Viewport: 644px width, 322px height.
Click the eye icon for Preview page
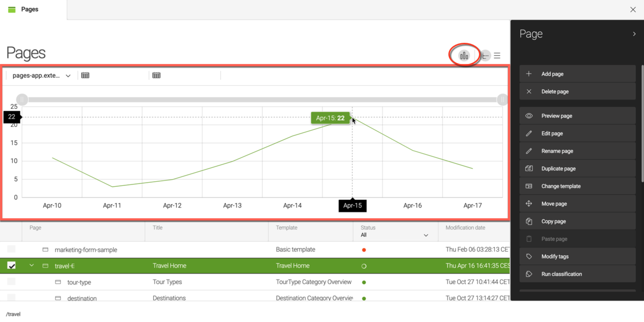click(x=529, y=116)
